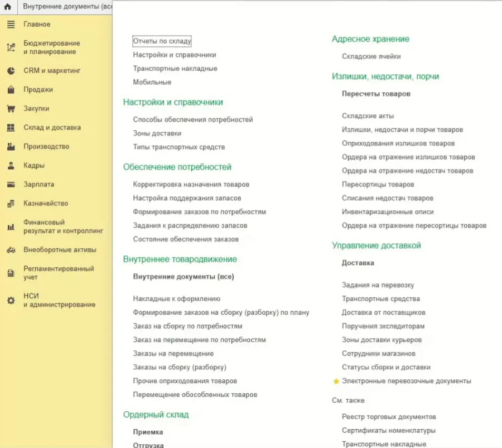Open Задания на перевозку link
Image resolution: width=502 pixels, height=448 pixels.
(x=378, y=285)
